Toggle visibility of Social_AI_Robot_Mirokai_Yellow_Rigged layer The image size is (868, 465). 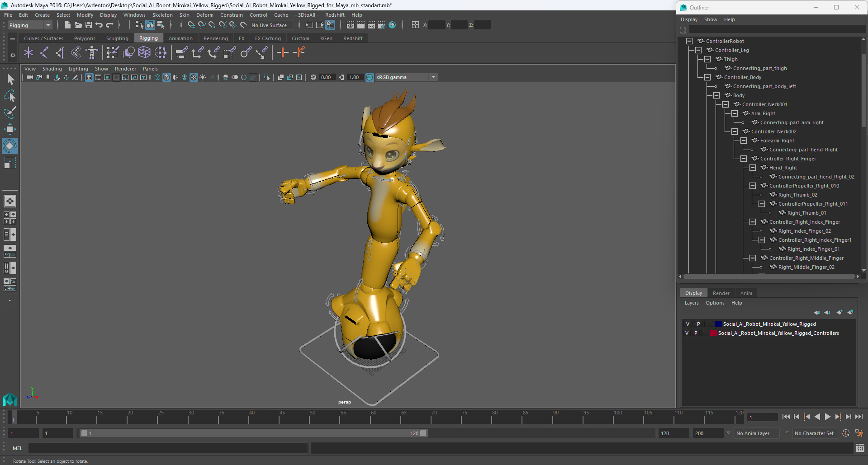click(688, 324)
